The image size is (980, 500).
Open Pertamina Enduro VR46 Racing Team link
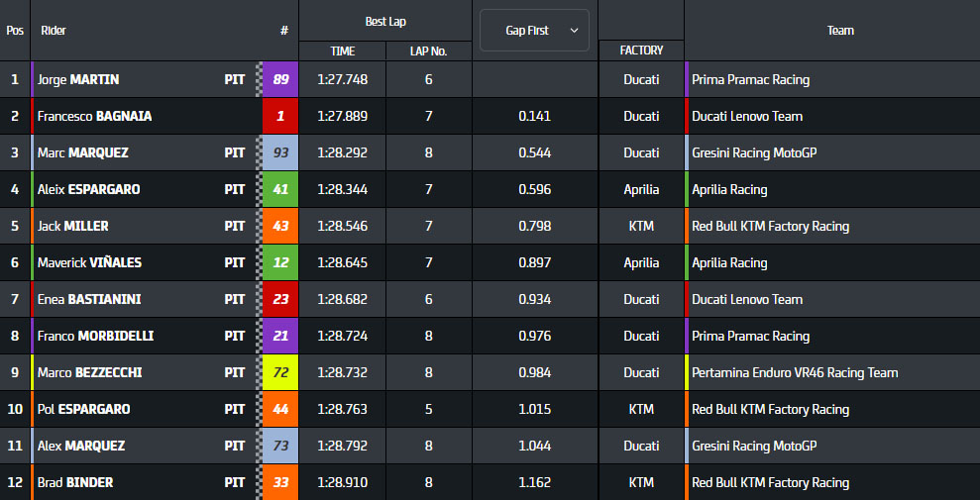click(x=795, y=372)
